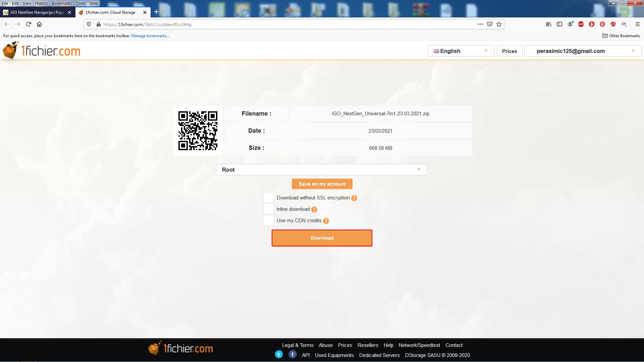Click Save on my account
This screenshot has height=362, width=644.
[x=322, y=184]
